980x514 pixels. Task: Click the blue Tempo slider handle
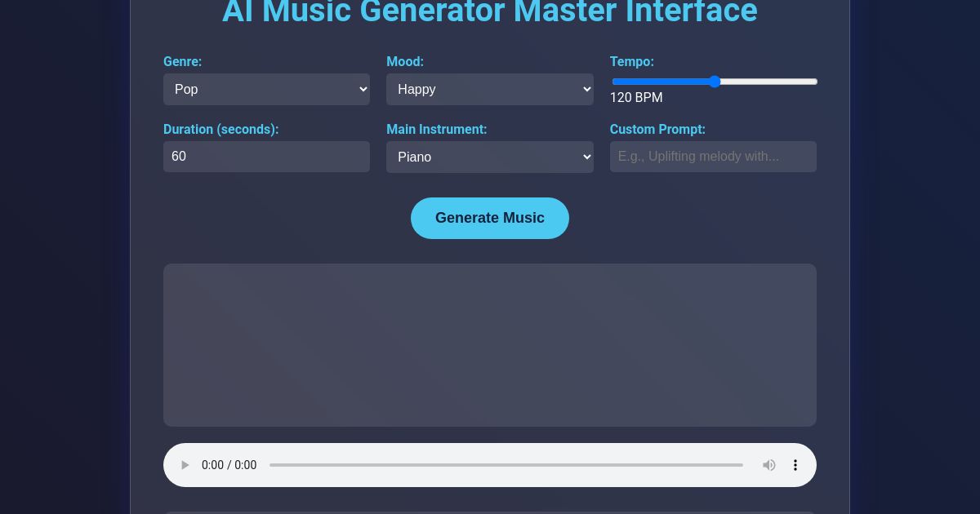[715, 82]
